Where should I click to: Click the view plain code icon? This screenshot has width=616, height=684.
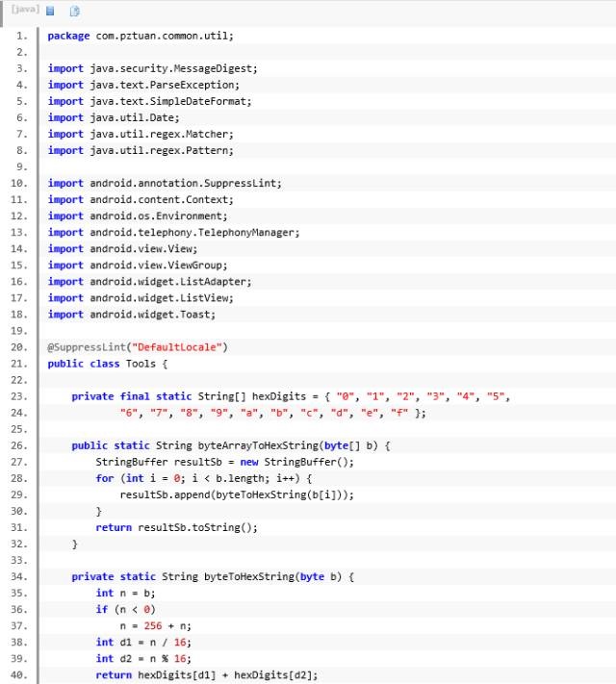click(50, 11)
